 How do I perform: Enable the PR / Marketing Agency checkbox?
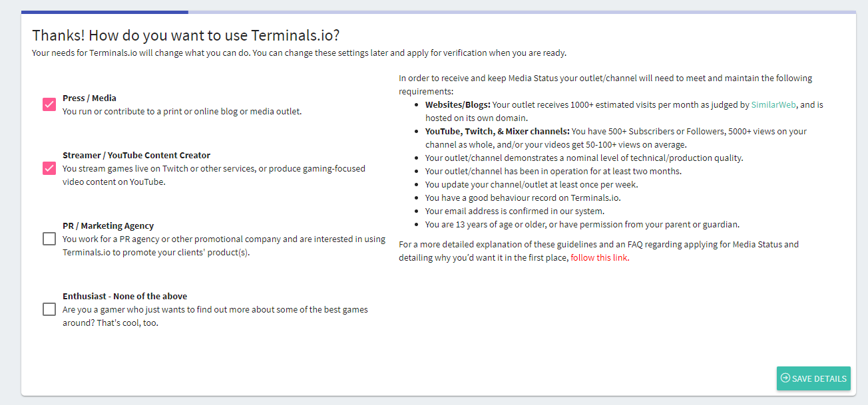49,238
